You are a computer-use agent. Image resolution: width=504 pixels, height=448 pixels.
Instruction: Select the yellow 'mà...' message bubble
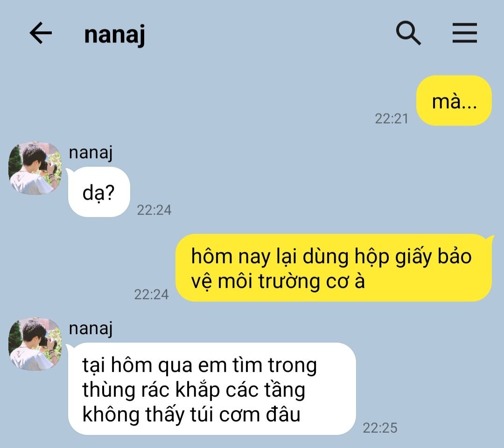(454, 101)
